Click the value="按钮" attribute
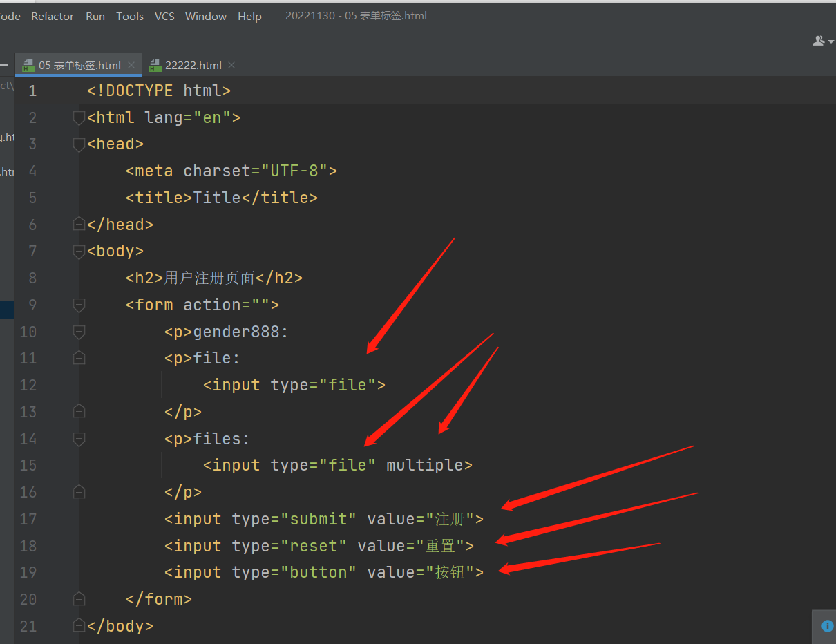Image resolution: width=836 pixels, height=644 pixels. tap(421, 572)
